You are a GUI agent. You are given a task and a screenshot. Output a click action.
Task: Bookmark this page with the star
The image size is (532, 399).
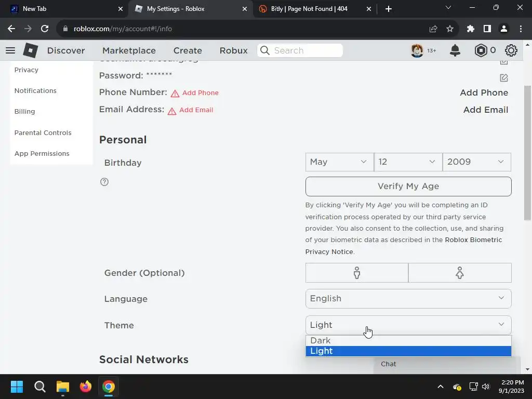click(x=450, y=29)
